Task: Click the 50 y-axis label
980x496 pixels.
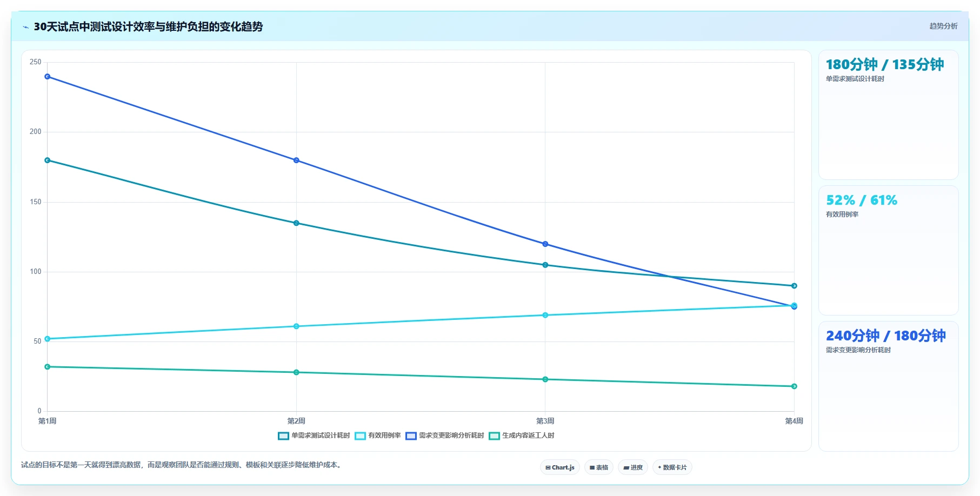Action: point(37,341)
